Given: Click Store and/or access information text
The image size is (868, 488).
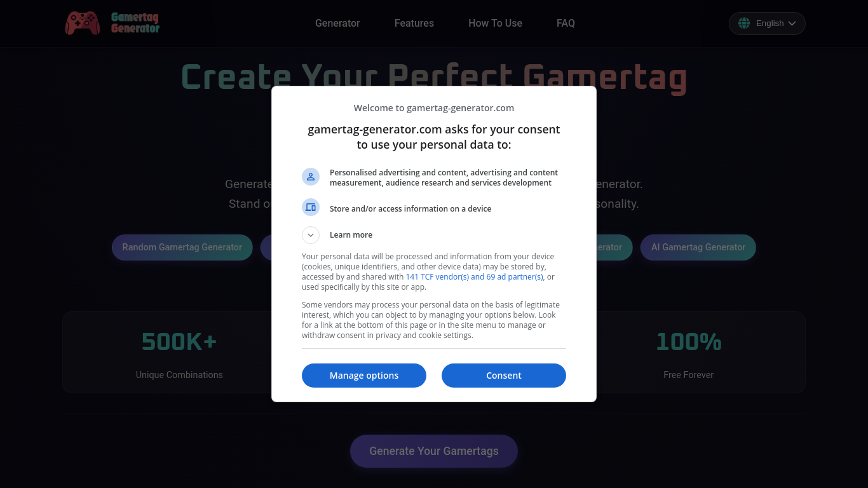Looking at the screenshot, I should [410, 208].
